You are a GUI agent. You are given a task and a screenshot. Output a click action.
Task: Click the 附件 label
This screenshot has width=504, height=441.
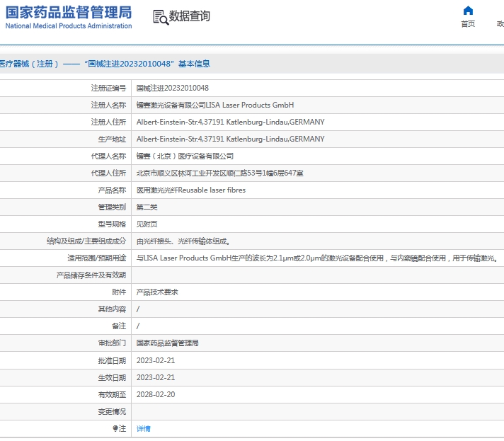click(x=119, y=292)
